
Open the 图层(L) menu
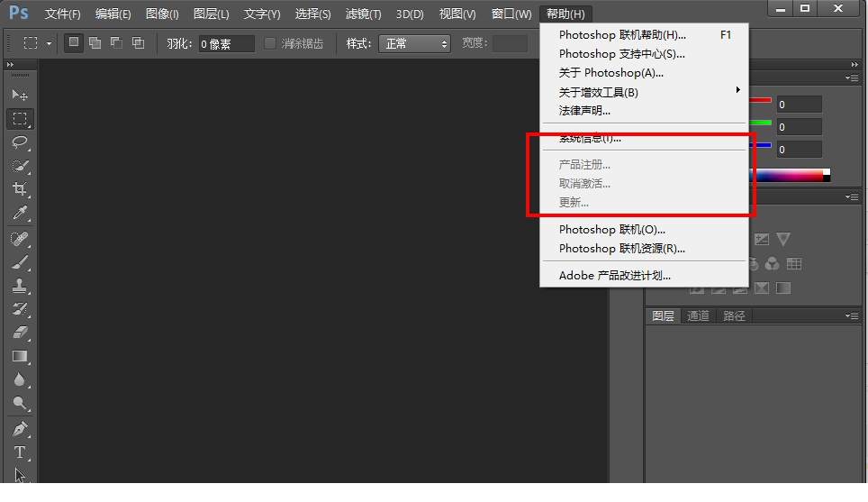point(212,14)
